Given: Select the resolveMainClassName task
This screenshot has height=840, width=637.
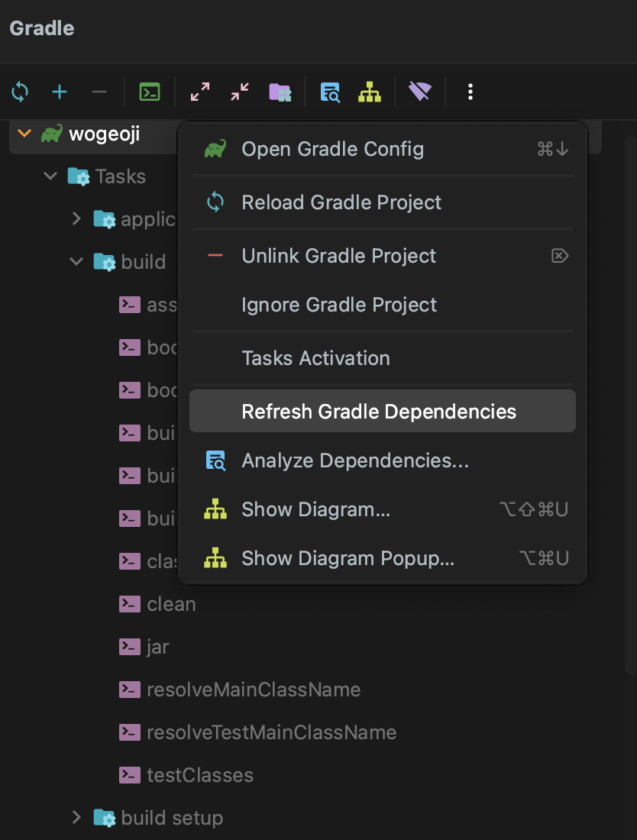Looking at the screenshot, I should click(x=254, y=690).
